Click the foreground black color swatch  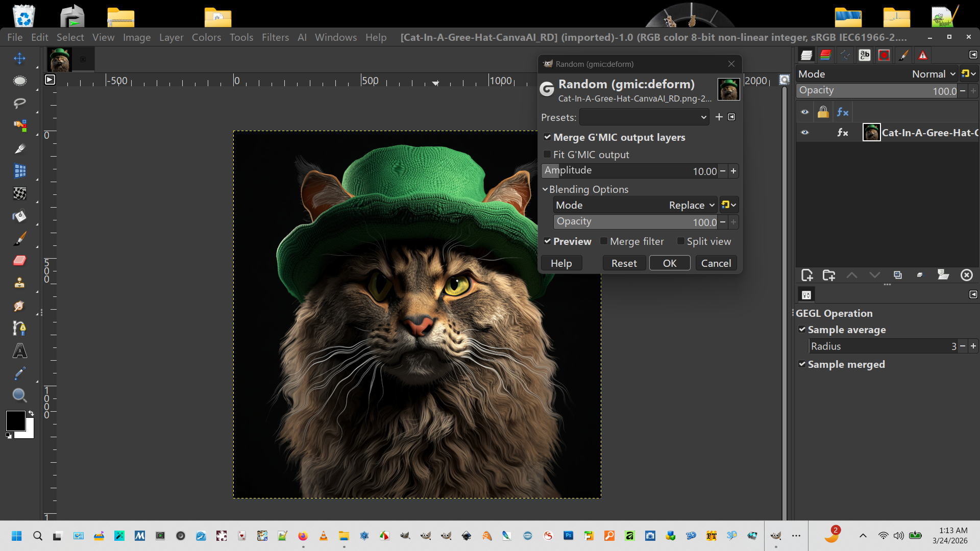15,420
